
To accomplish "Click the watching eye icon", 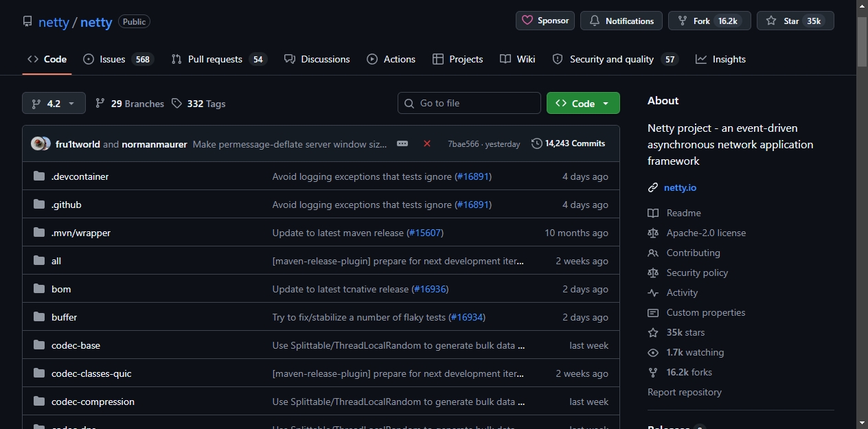I will pyautogui.click(x=653, y=352).
